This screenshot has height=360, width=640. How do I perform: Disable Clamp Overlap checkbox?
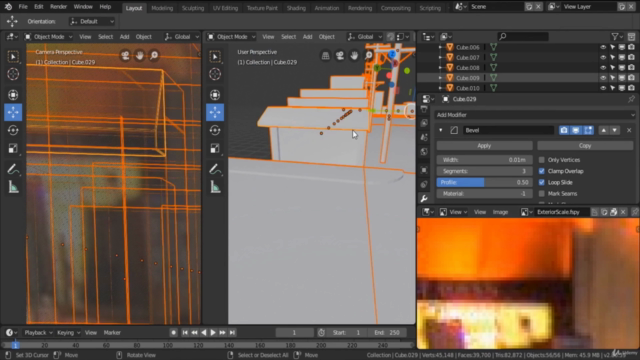(542, 171)
